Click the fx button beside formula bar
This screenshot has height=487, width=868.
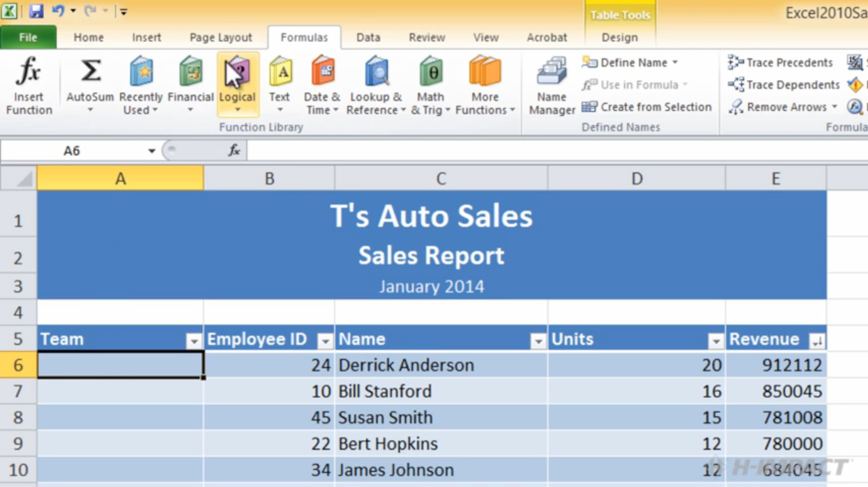234,151
